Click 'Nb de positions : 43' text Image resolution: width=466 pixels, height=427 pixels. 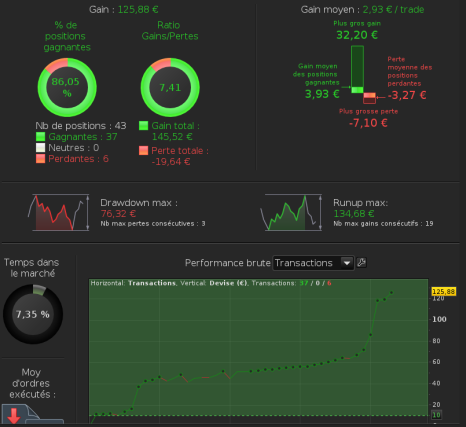(81, 126)
